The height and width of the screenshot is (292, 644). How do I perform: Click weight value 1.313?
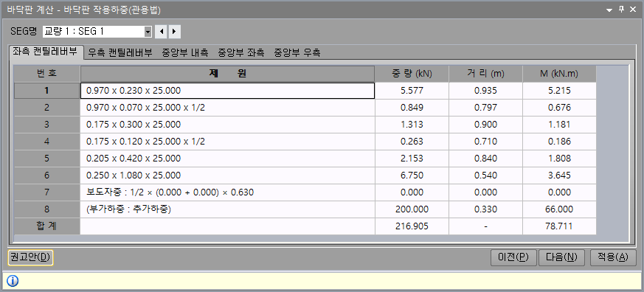[412, 125]
